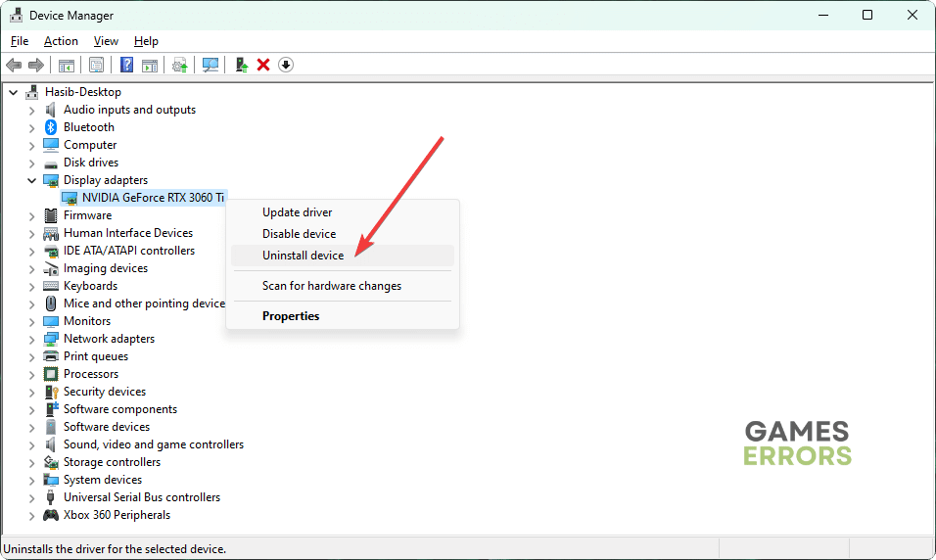Open Properties from the context menu

click(x=342, y=316)
